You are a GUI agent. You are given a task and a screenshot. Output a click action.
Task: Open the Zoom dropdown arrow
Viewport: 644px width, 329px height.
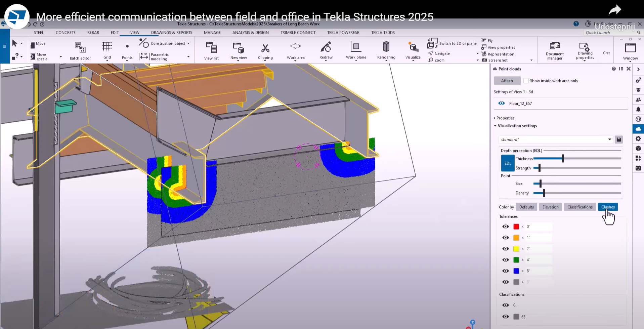[x=478, y=60]
